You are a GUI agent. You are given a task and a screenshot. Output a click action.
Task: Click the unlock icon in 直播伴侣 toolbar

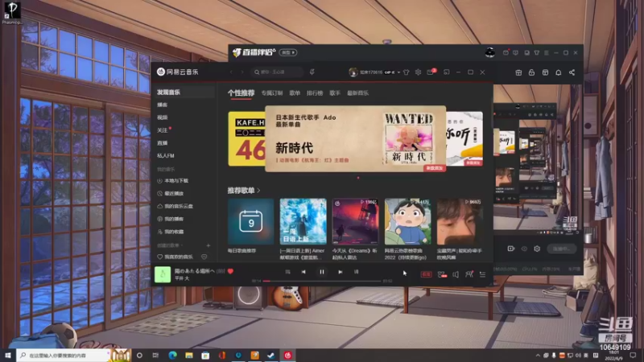click(531, 72)
